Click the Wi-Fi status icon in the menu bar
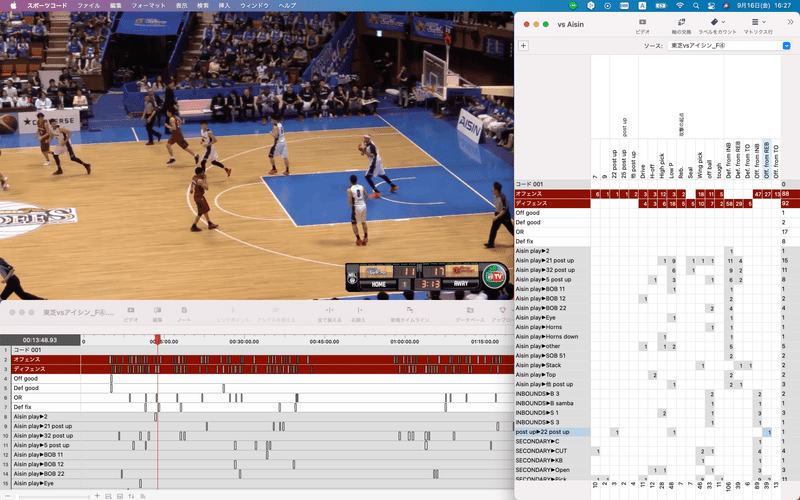The width and height of the screenshot is (800, 500). tap(680, 6)
